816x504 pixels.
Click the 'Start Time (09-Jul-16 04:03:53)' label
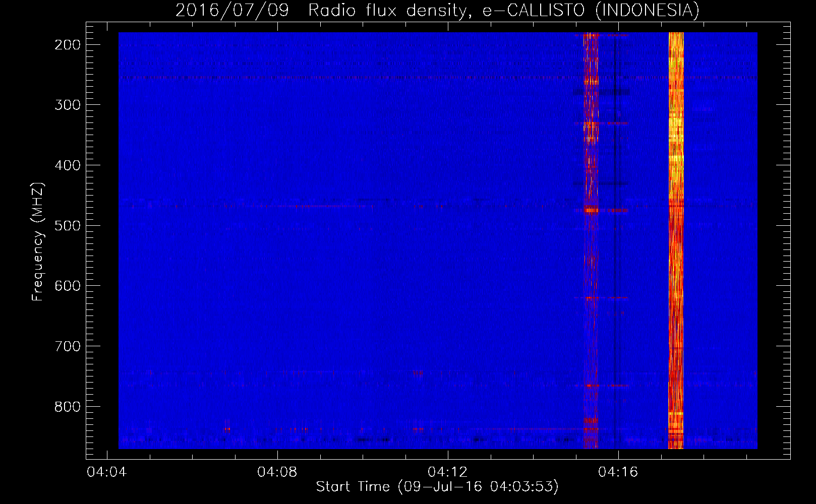point(437,487)
